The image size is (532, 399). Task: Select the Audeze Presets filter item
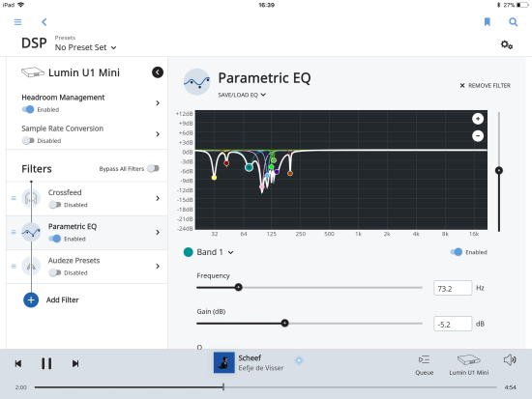click(x=87, y=267)
